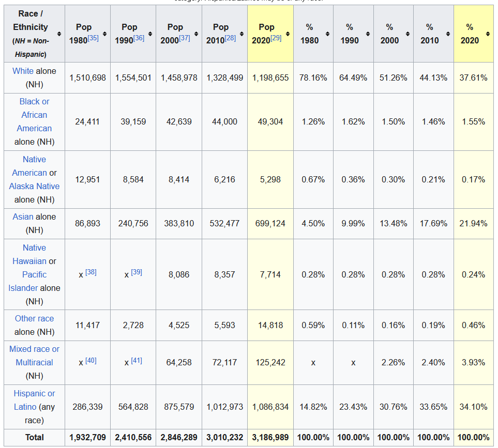Screen dimensions: 498x448
Task: Click the value 1,198,655
Action: pyautogui.click(x=270, y=78)
